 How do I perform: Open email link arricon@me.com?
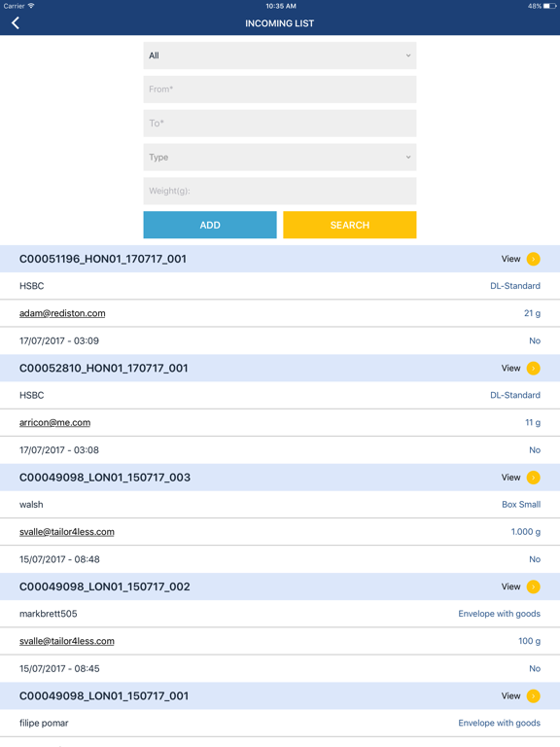54,422
